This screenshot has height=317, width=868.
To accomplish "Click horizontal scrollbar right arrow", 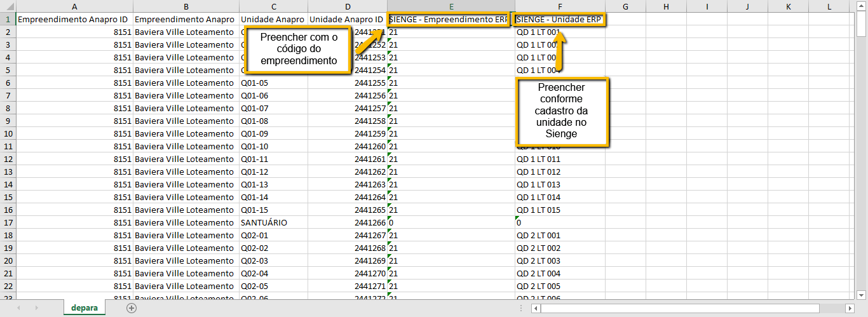I will tap(850, 308).
